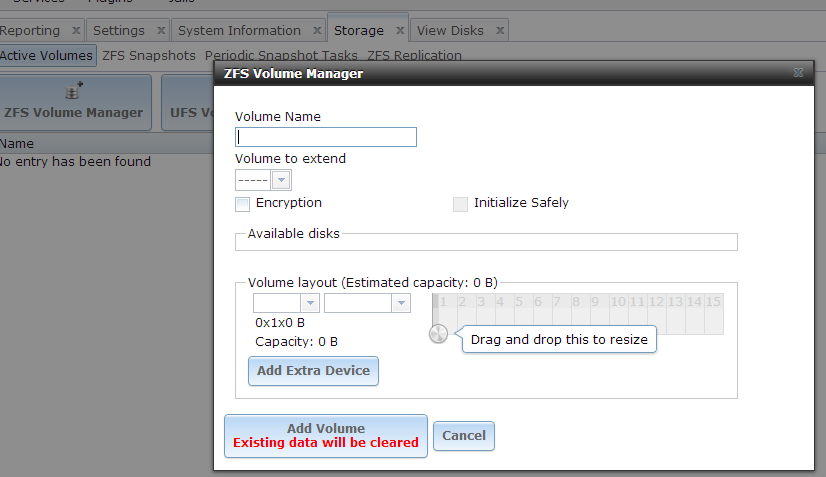The image size is (826, 477).
Task: Open Periodic Snapshot Tasks sub-tab
Action: click(x=281, y=55)
